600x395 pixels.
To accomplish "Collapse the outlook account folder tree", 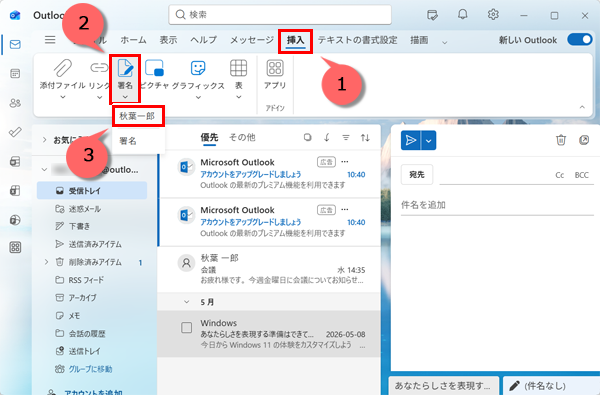I will tap(44, 169).
